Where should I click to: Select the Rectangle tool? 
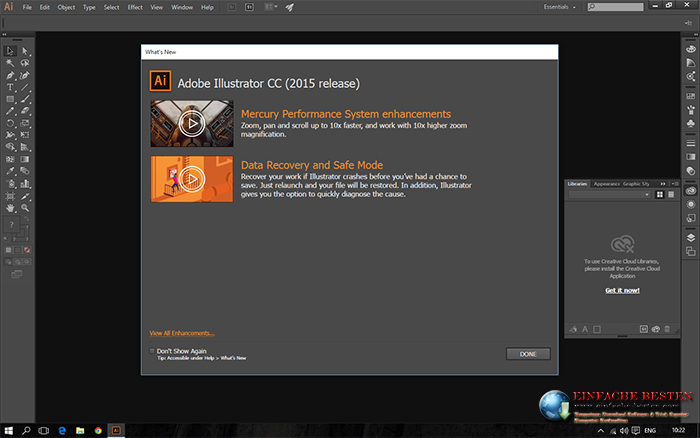tap(10, 99)
